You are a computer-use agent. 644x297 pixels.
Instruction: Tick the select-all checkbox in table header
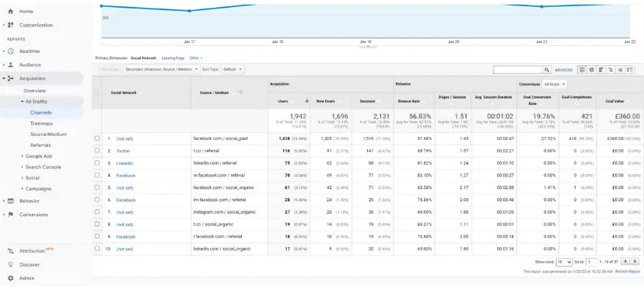97,93
